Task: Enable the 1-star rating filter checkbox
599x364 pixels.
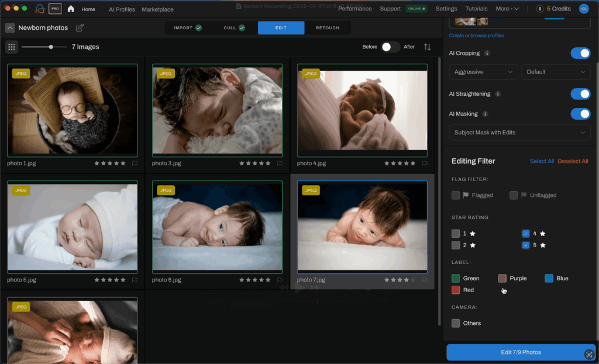Action: (x=456, y=233)
